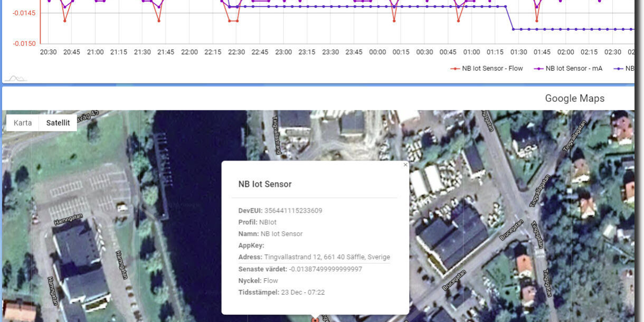The height and width of the screenshot is (322, 644).
Task: Click the DevEUI value 356441115233609
Action: point(293,211)
